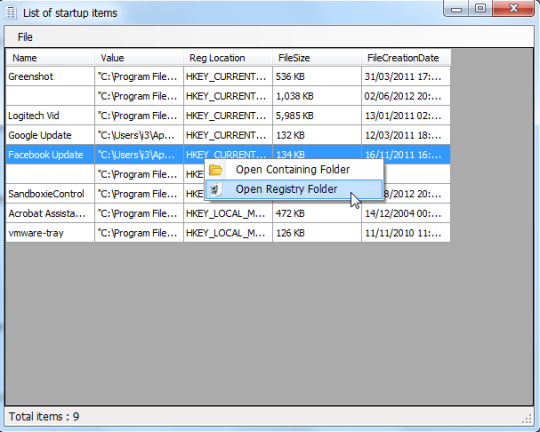Click the registry icon beside Open Registry Folder
Viewport: 540px width, 432px height.
coord(216,189)
